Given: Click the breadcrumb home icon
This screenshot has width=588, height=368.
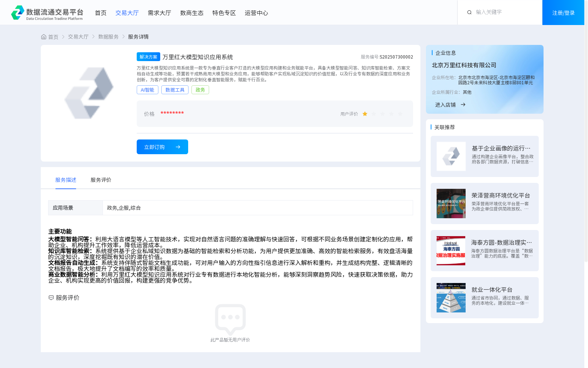Looking at the screenshot, I should pyautogui.click(x=44, y=37).
